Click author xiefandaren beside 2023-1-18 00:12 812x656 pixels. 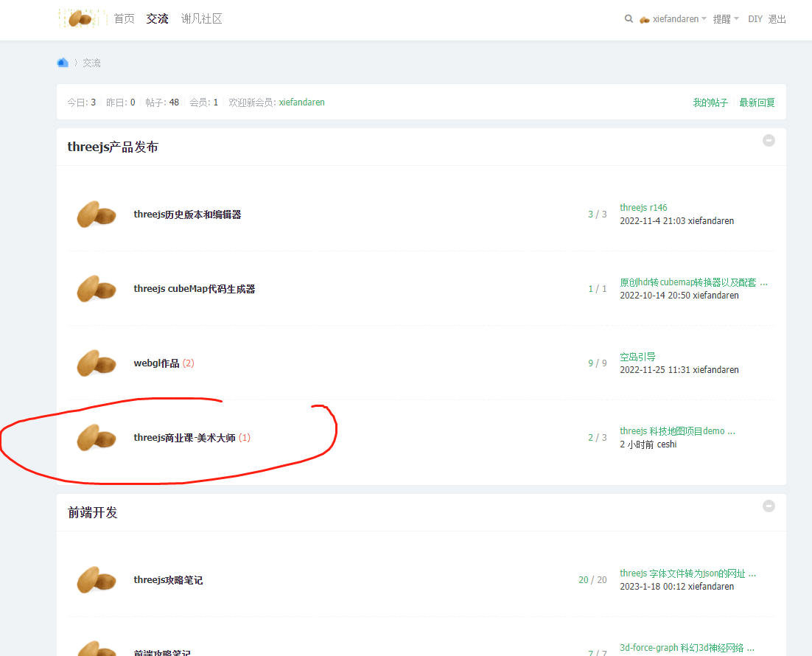point(711,586)
